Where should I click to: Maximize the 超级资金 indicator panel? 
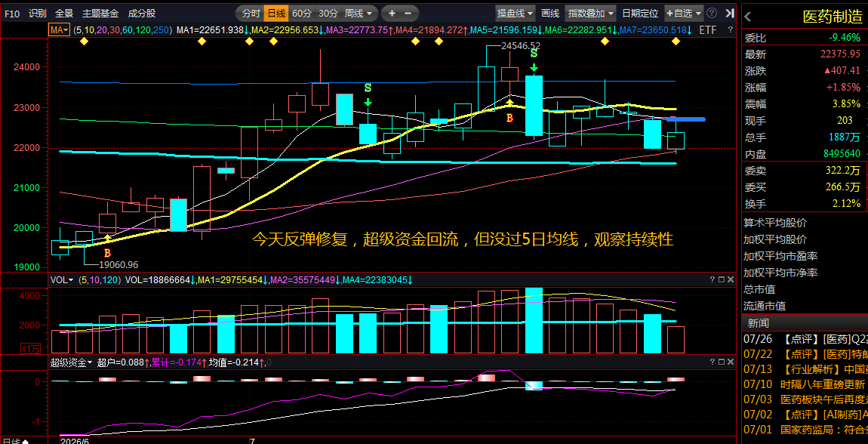pos(722,362)
